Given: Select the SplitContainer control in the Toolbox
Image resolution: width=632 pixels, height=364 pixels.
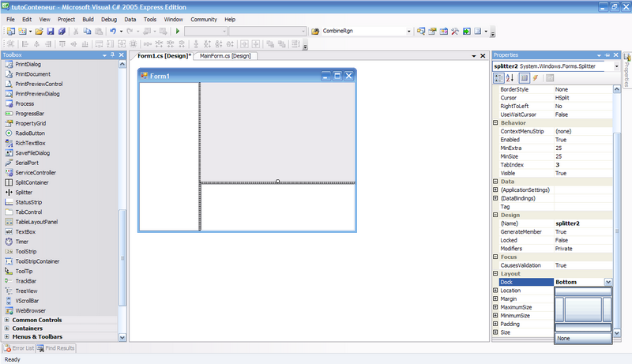Looking at the screenshot, I should pyautogui.click(x=31, y=182).
